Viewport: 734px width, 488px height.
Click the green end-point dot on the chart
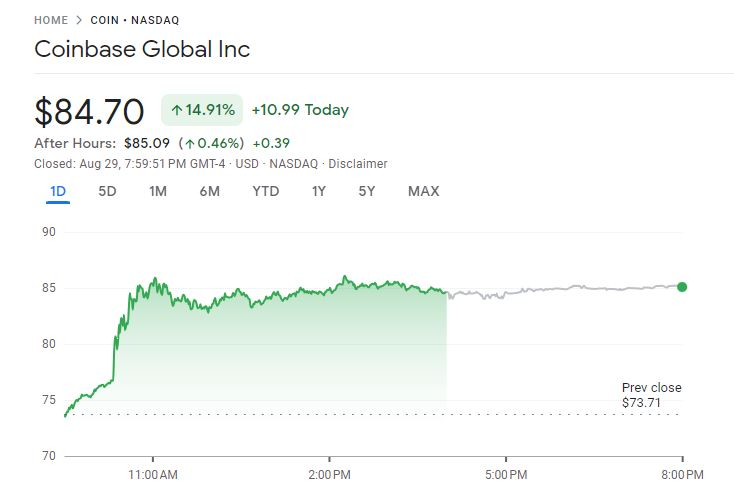(682, 287)
